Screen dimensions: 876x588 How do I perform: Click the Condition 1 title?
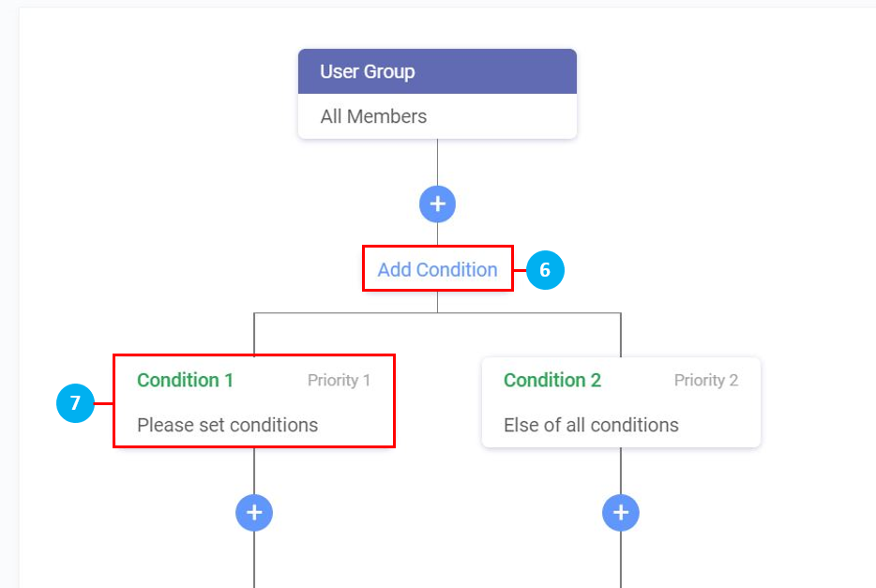[x=185, y=380]
